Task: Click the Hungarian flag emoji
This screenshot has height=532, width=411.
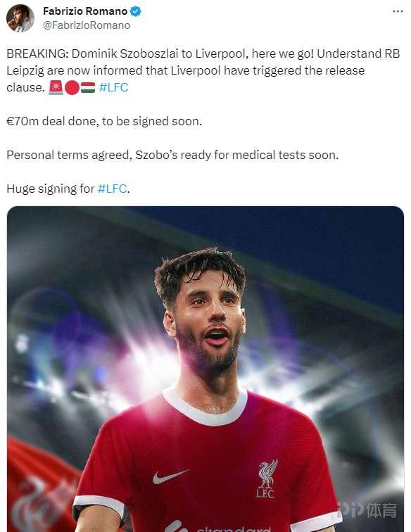Action: (88, 87)
